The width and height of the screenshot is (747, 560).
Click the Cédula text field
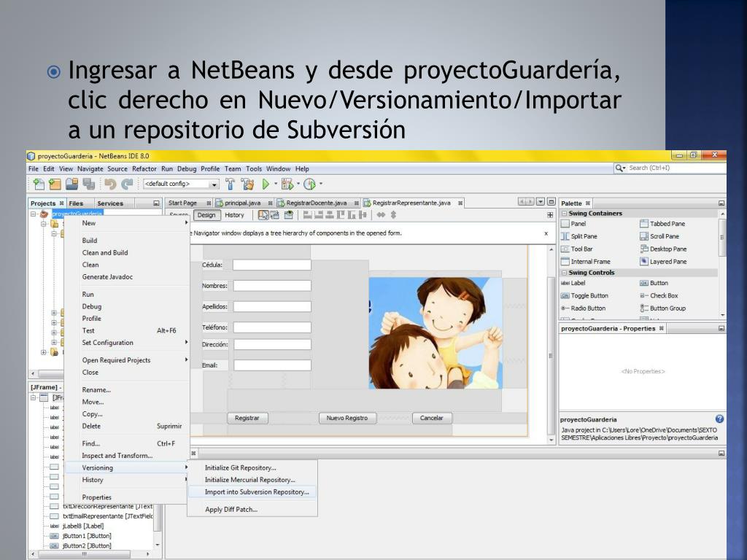(272, 265)
